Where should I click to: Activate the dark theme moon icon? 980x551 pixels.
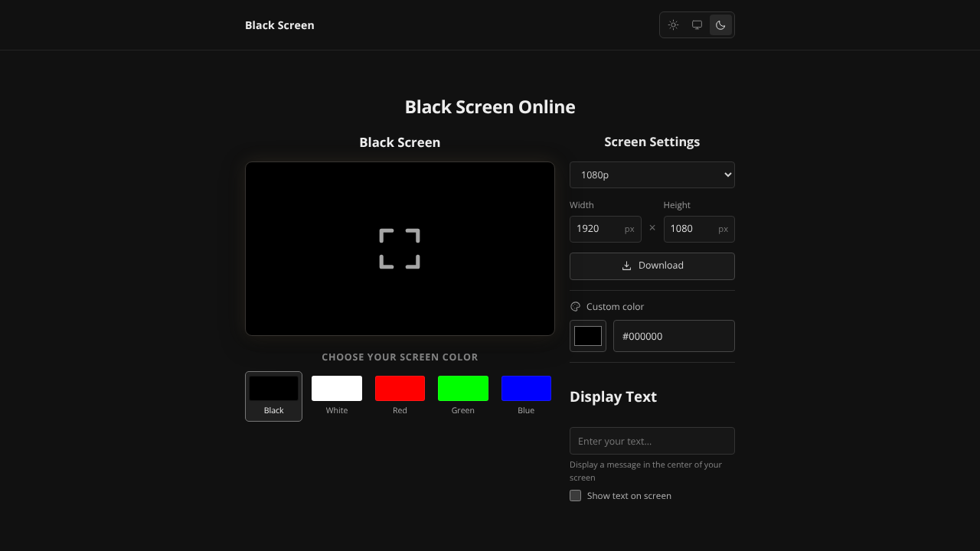click(x=720, y=24)
